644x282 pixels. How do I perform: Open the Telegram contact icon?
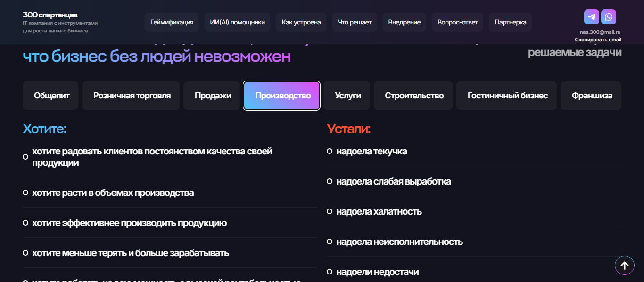coord(592,17)
